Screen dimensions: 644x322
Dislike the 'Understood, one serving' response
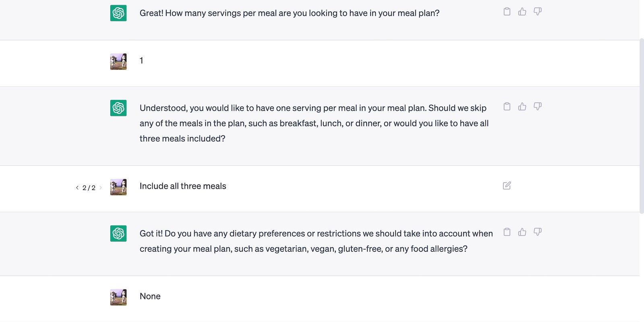click(x=537, y=107)
